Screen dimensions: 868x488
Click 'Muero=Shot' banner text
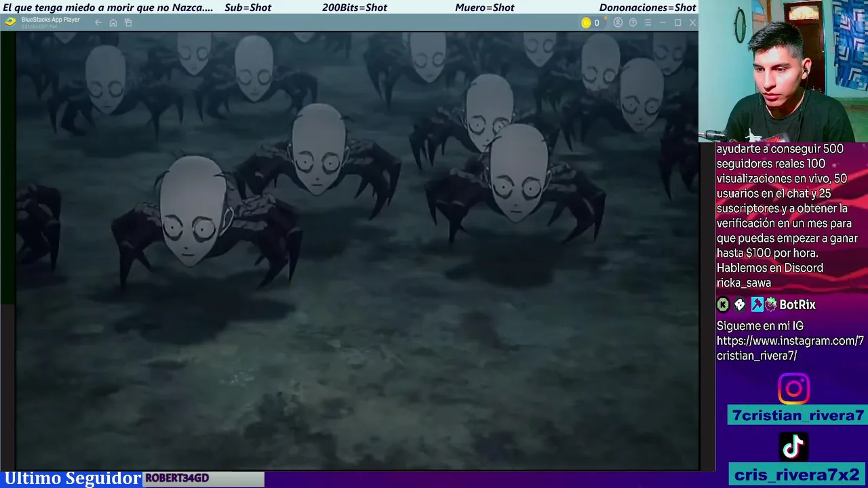click(x=485, y=7)
